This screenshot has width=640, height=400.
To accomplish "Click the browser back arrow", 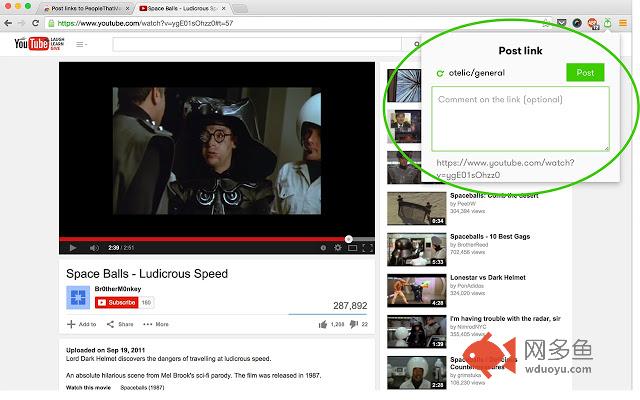I will pos(8,23).
